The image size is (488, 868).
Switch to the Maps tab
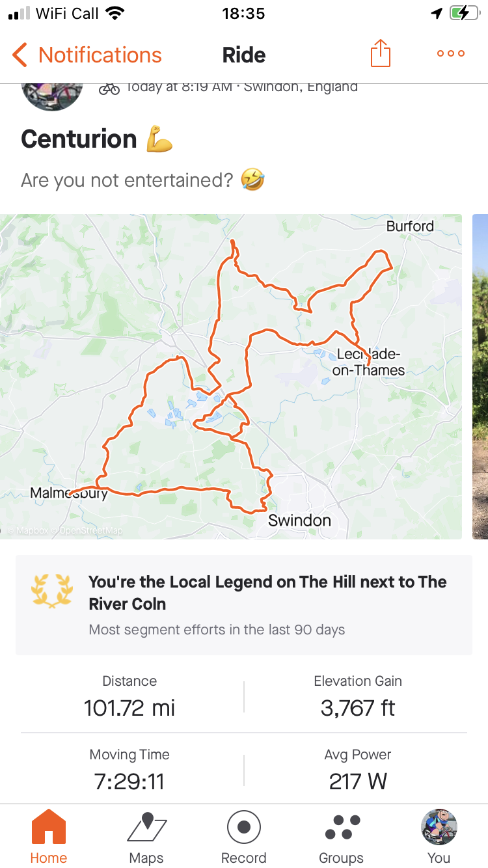pos(146,836)
